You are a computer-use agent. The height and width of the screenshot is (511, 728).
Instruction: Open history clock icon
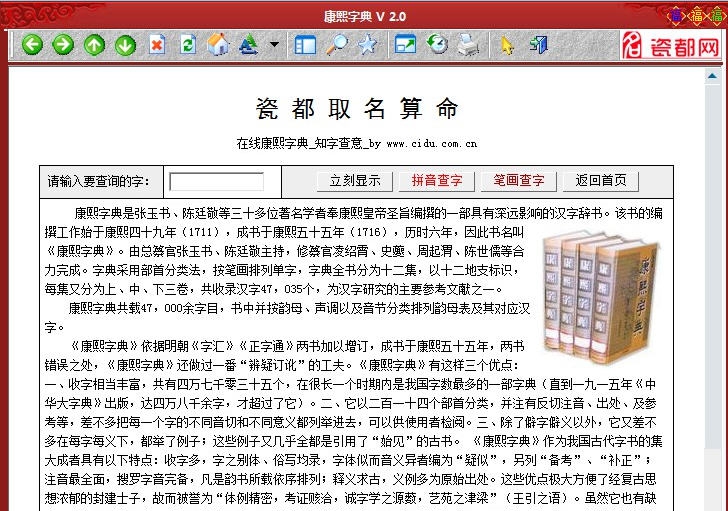(x=437, y=45)
